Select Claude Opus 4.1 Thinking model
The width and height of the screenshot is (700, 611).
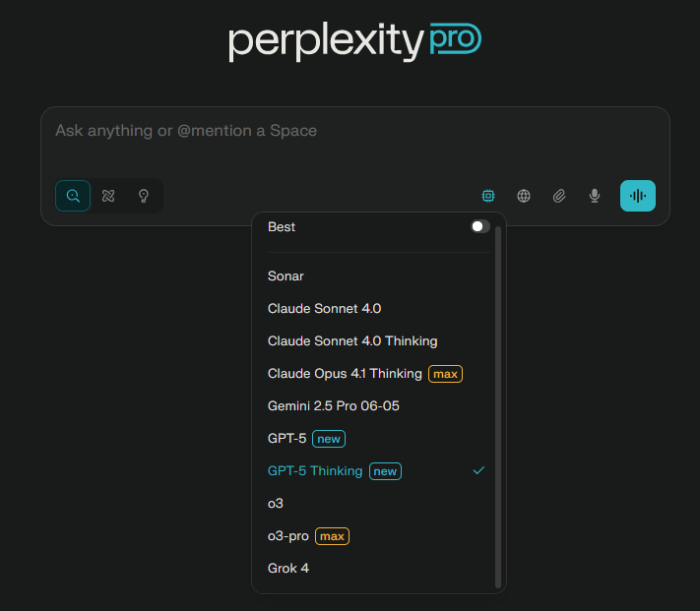pyautogui.click(x=379, y=374)
